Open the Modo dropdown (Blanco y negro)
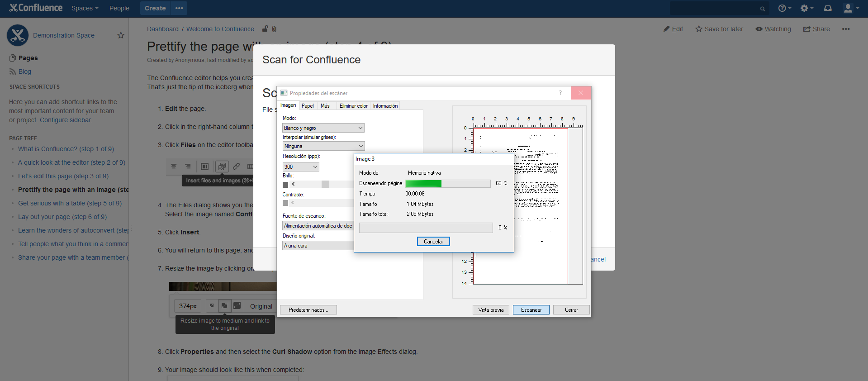This screenshot has width=868, height=381. [323, 128]
